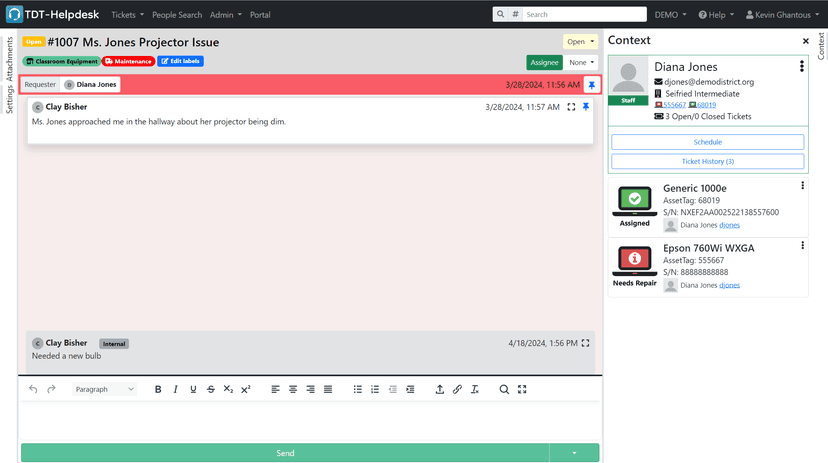Open Epson 760Wi WXGA asset options menu
828x463 pixels.
tap(802, 245)
